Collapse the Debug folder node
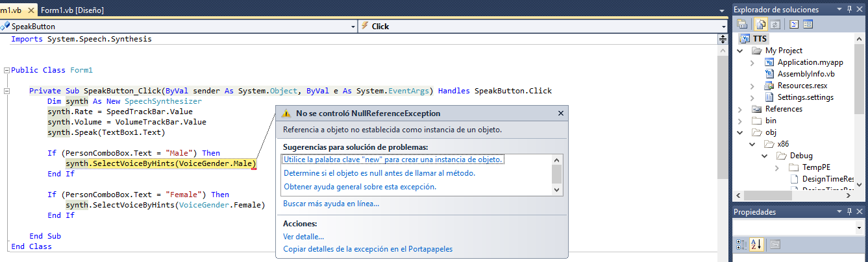This screenshot has height=262, width=868. (763, 156)
